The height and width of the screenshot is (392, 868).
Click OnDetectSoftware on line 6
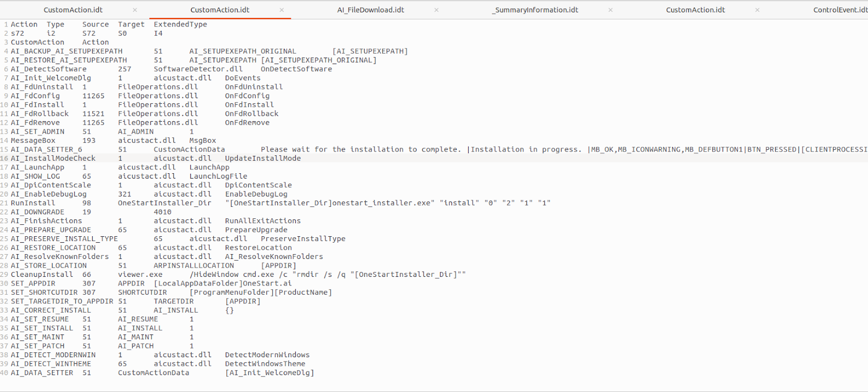pyautogui.click(x=296, y=69)
